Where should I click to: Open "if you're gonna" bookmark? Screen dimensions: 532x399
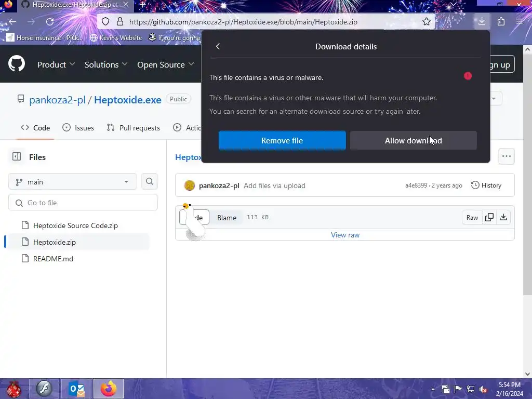pos(175,37)
